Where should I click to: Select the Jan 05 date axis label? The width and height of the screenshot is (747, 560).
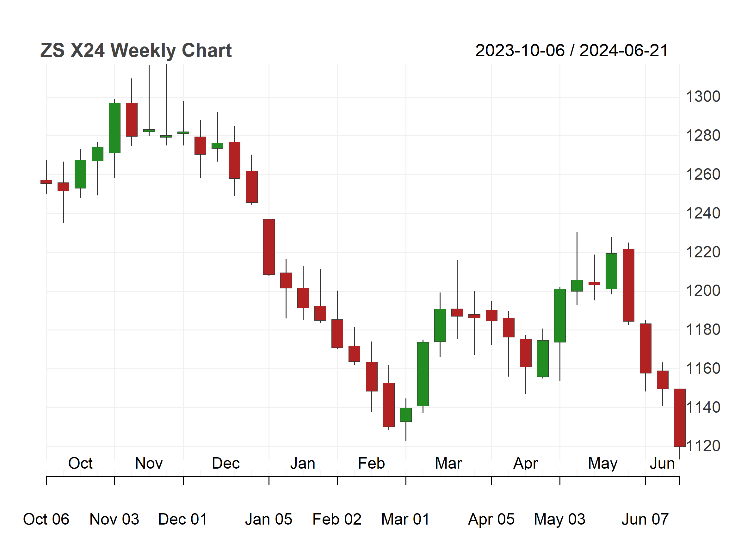pos(269,519)
